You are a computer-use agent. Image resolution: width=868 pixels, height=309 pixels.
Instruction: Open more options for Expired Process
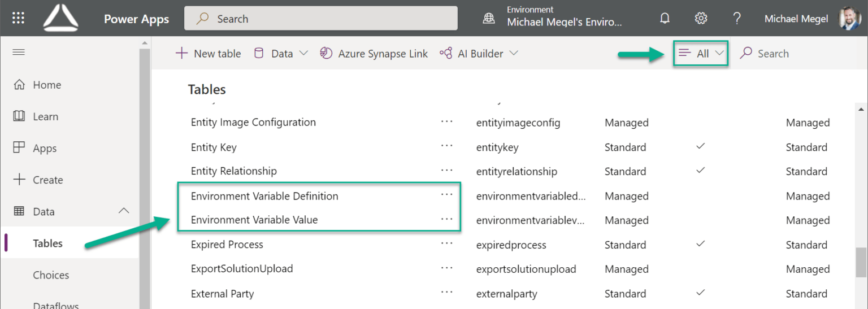point(447,244)
